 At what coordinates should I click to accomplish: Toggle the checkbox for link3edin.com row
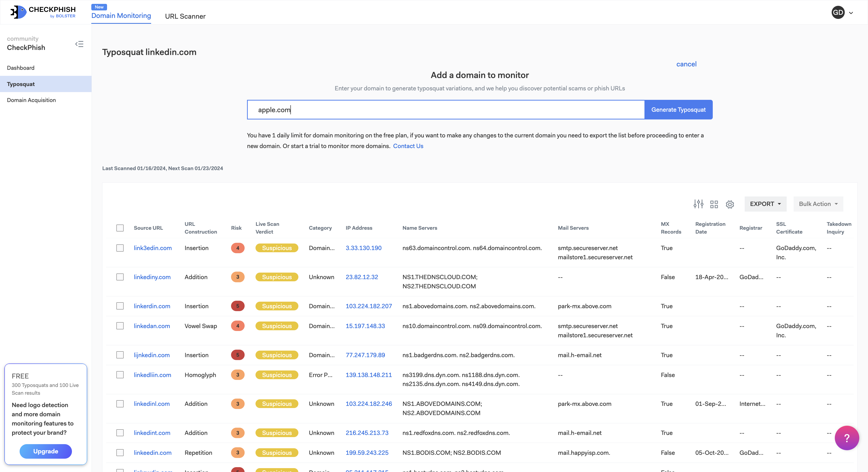tap(120, 248)
